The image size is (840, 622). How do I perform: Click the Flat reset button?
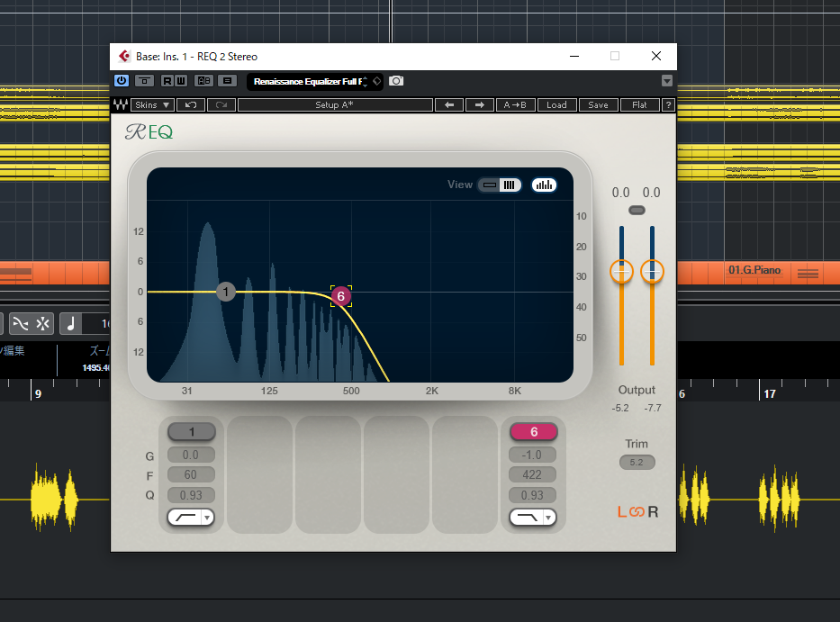[x=639, y=105]
